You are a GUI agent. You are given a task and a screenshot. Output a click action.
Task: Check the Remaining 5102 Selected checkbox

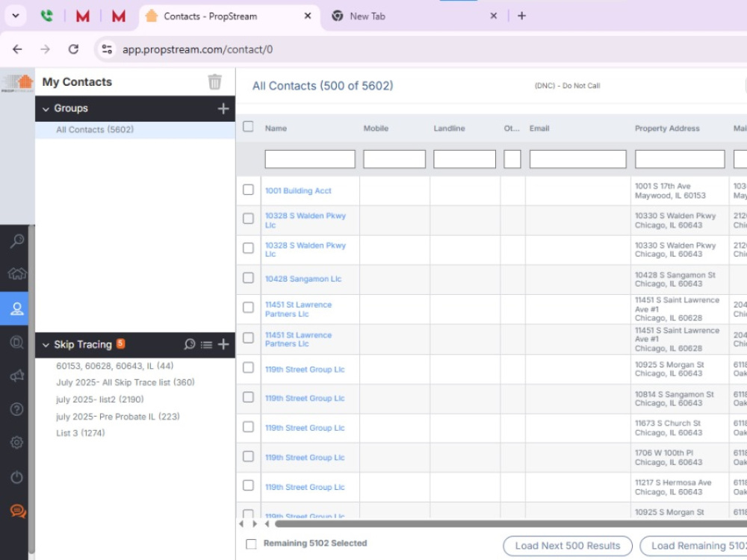(251, 544)
